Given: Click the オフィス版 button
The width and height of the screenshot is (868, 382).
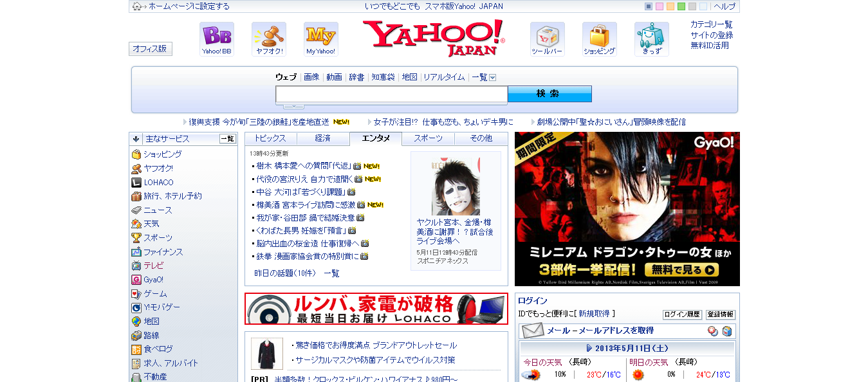Looking at the screenshot, I should (x=151, y=49).
